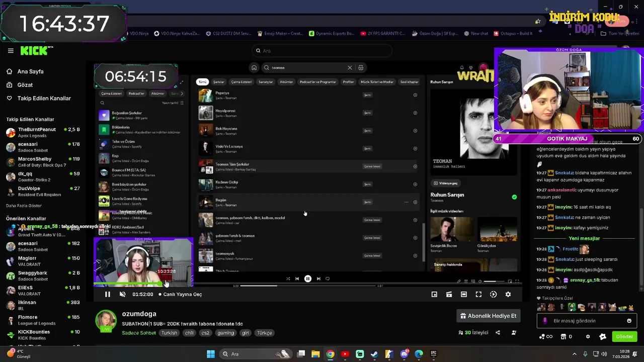Open Discord from the taskbar
Screen dimensions: 644x362
[404, 354]
